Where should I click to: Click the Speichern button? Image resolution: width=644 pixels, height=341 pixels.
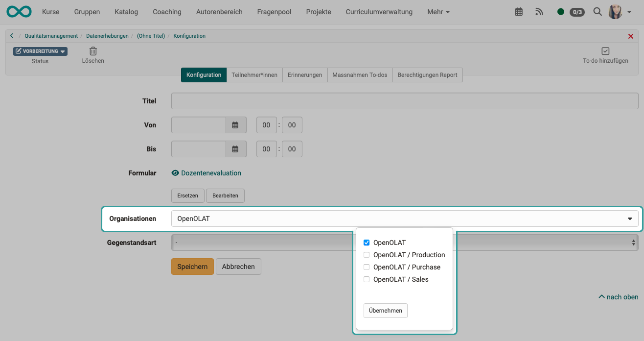pyautogui.click(x=192, y=266)
